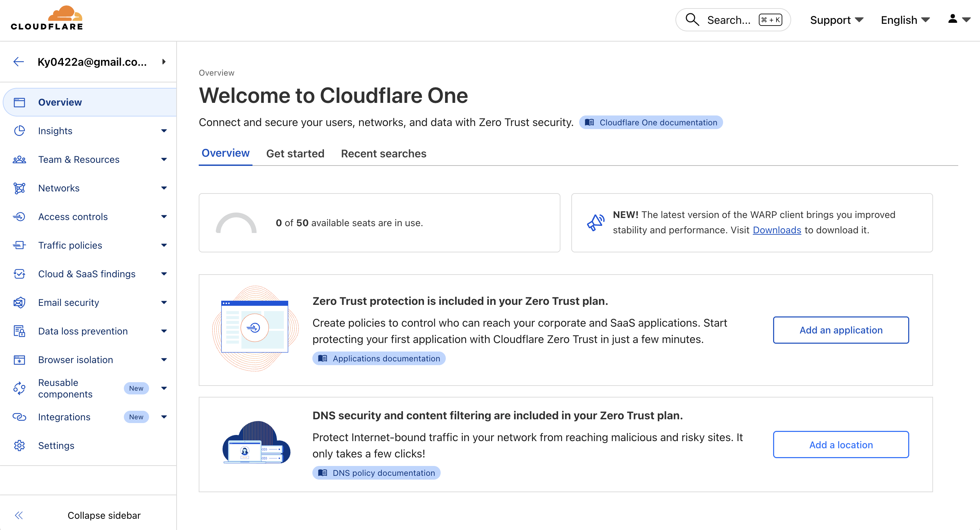The height and width of the screenshot is (530, 980).
Task: Switch to the Recent searches tab
Action: click(x=383, y=153)
